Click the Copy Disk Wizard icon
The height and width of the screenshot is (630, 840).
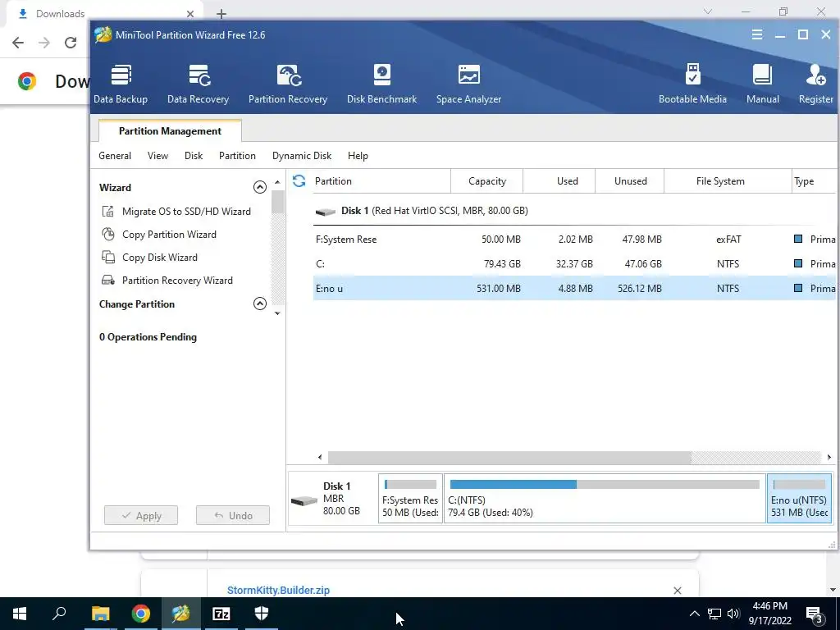point(108,257)
